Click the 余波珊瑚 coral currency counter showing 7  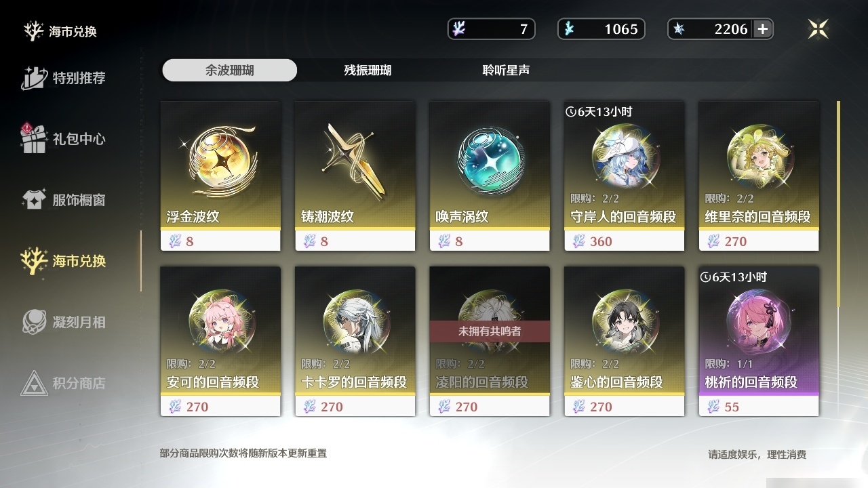tap(492, 29)
